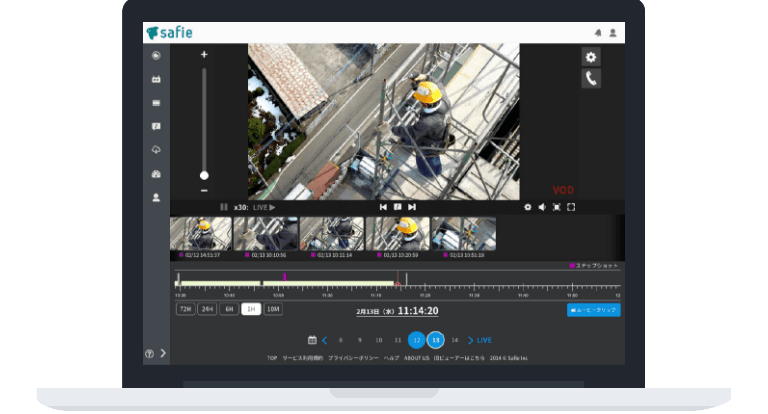Open the second sidebar icon

(x=156, y=79)
